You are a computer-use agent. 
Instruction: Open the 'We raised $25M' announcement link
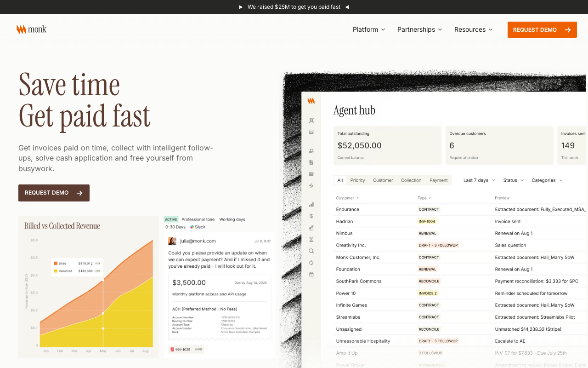click(x=294, y=7)
